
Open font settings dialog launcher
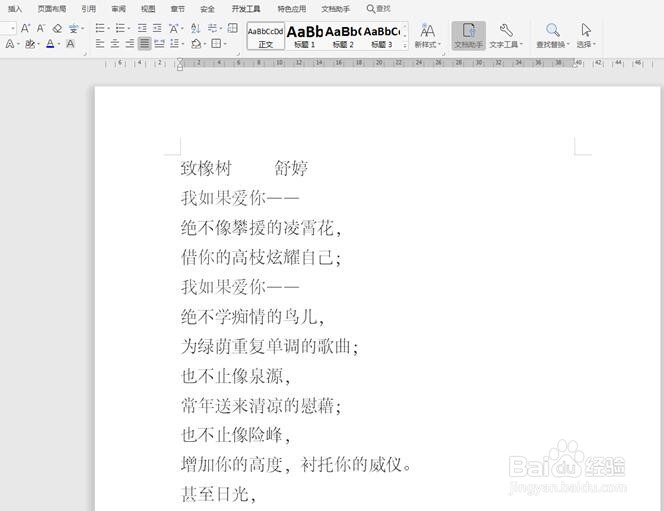pos(85,54)
